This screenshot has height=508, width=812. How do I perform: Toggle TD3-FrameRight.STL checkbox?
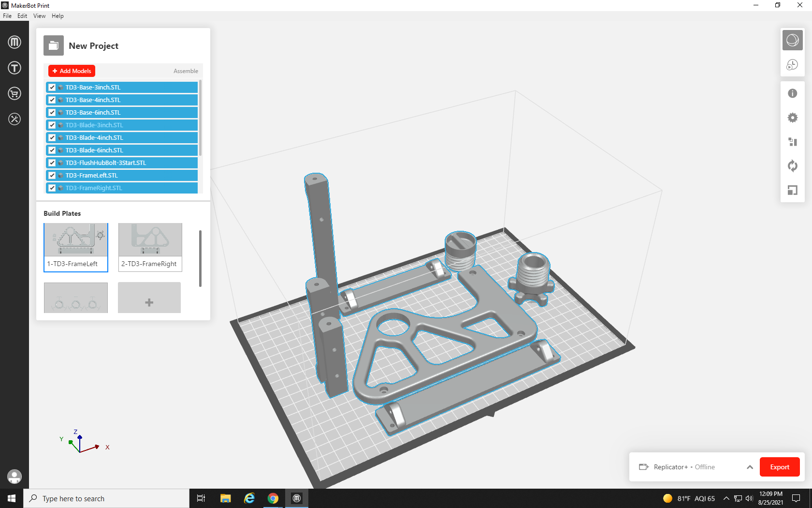coord(52,188)
